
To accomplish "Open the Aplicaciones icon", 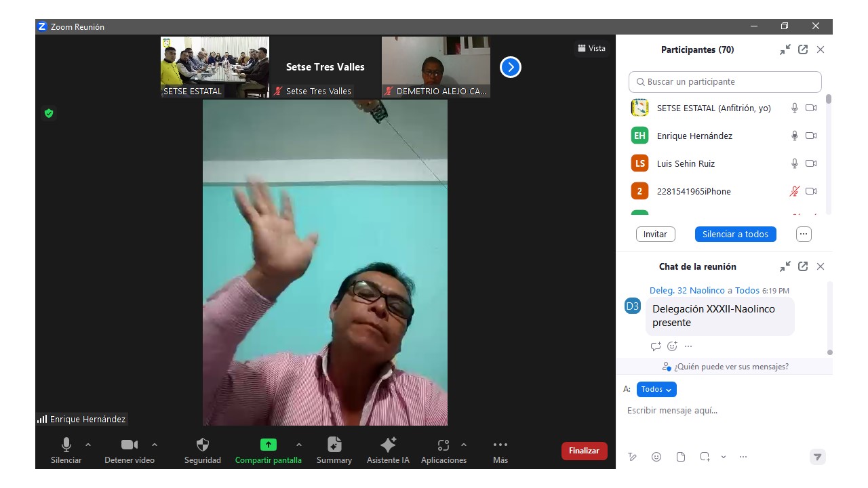I will [x=443, y=445].
